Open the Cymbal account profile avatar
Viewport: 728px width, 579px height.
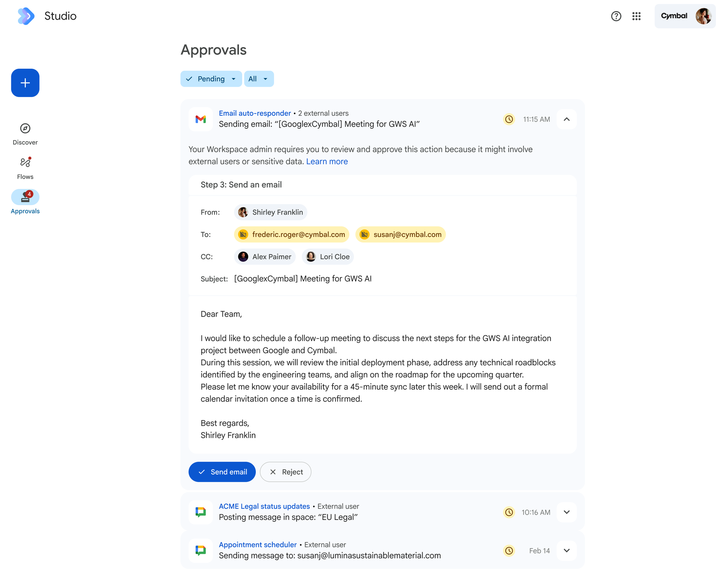[x=704, y=16]
